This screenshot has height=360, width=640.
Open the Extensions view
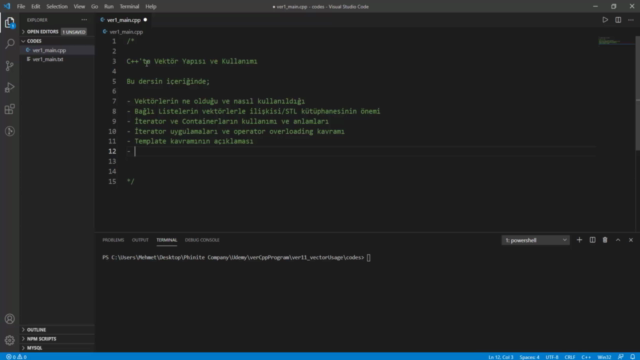(9, 109)
